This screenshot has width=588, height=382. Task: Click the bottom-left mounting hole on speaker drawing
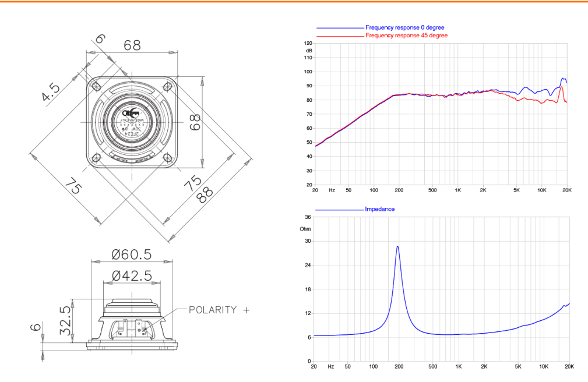click(x=97, y=157)
